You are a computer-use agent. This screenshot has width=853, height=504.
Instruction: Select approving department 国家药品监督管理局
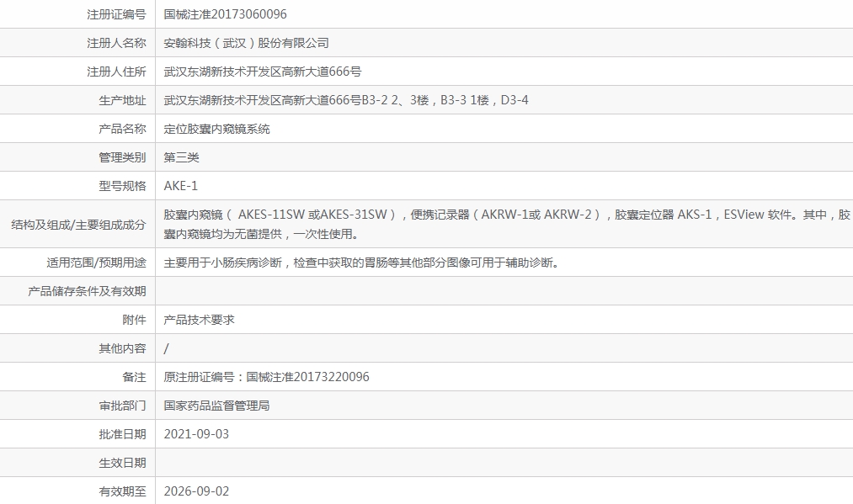[217, 406]
